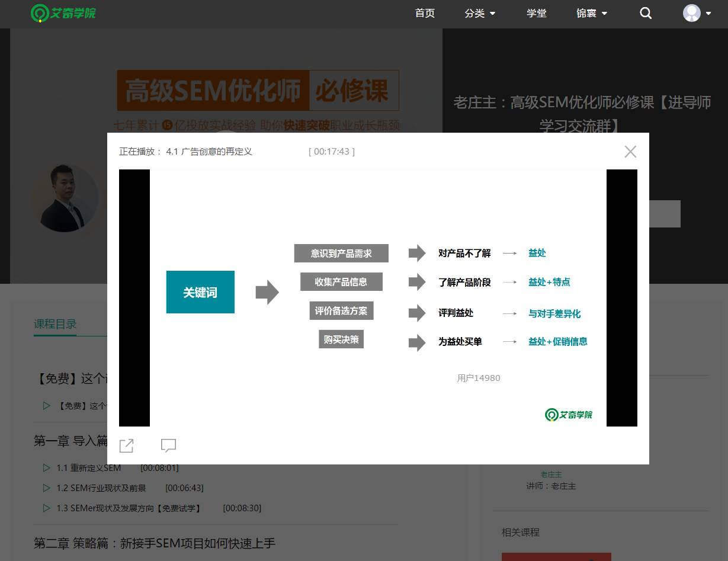Open the user account dropdown arrow
Screen dimensions: 728x561
708,14
